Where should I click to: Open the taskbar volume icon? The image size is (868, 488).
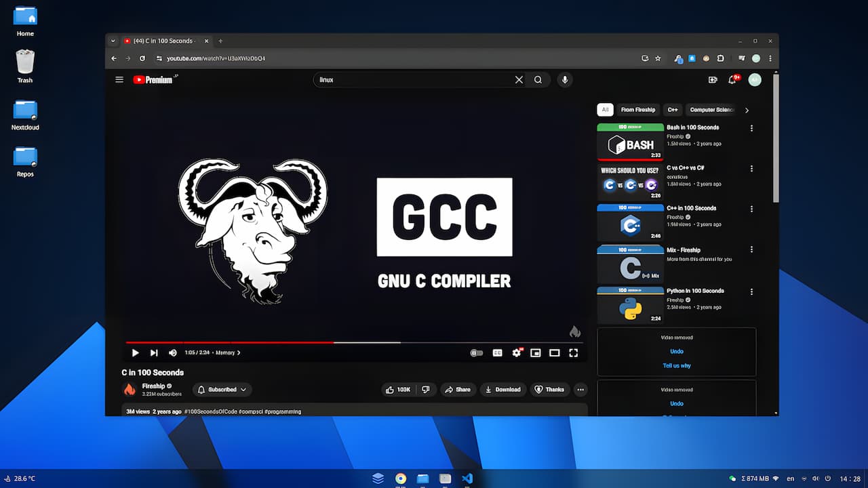(x=817, y=479)
